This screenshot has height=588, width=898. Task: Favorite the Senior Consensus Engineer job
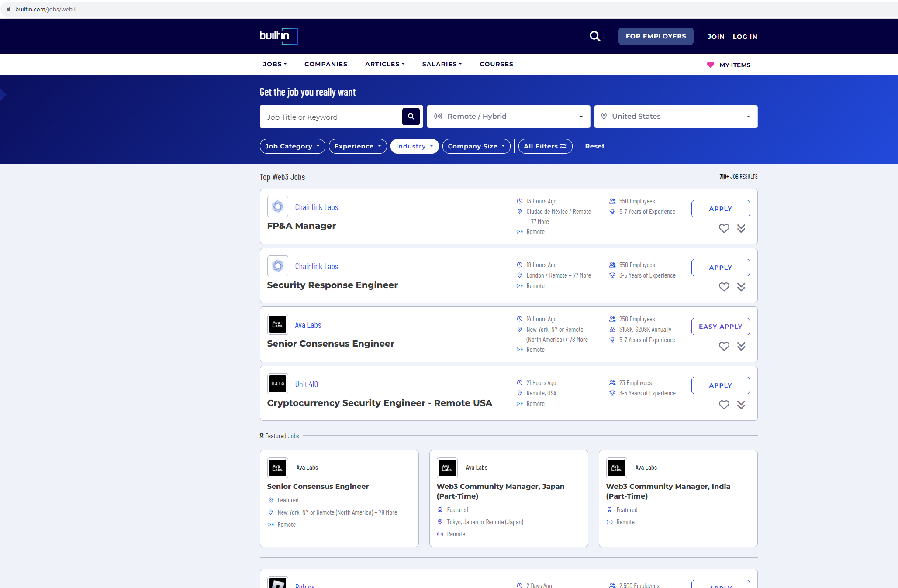[x=724, y=346]
